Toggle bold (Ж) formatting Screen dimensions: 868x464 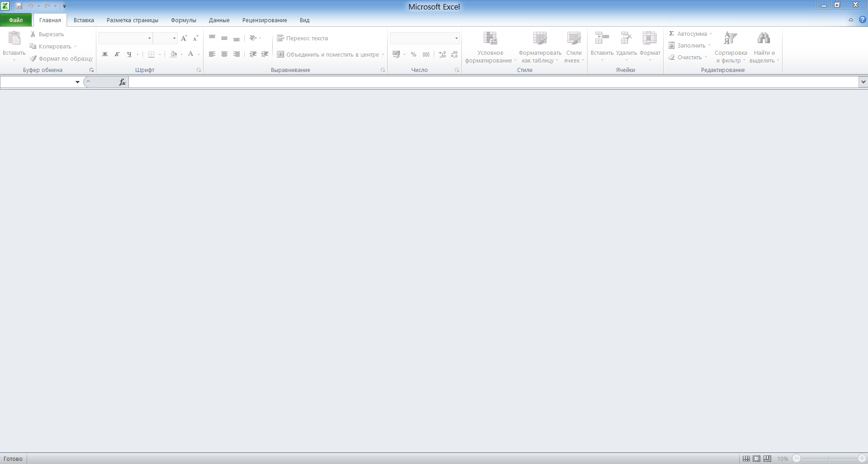click(x=105, y=54)
